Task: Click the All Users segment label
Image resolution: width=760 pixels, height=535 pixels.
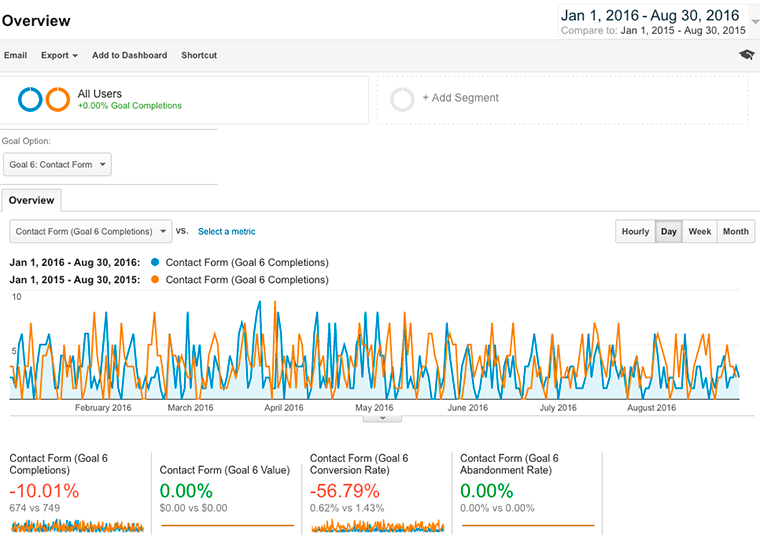Action: point(100,94)
